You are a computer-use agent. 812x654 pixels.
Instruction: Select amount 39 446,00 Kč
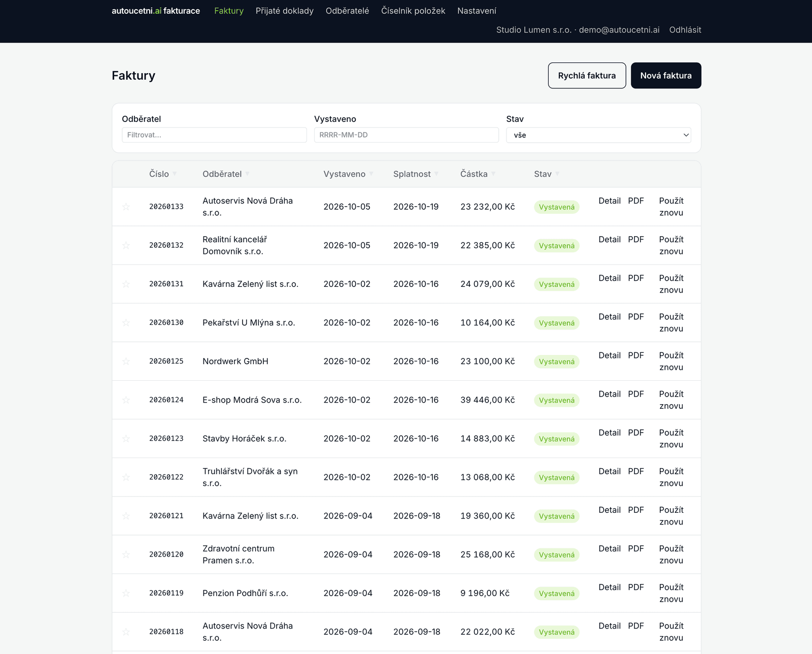(x=488, y=400)
